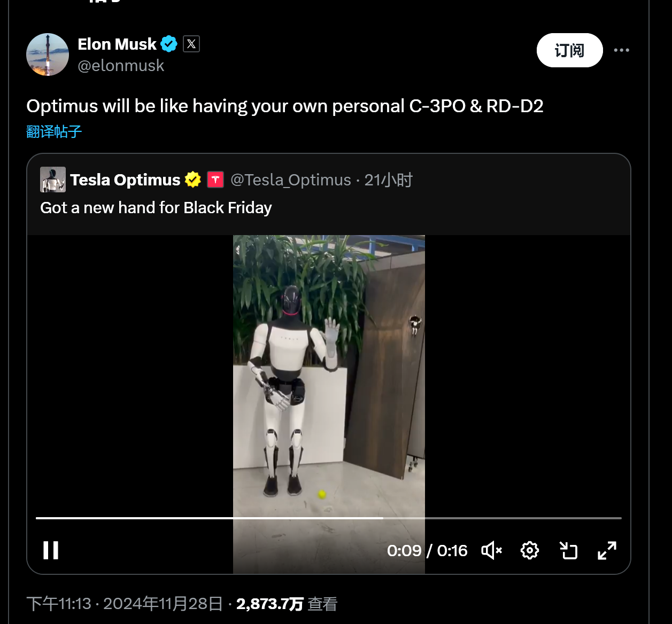Enter video fullscreen mode
This screenshot has height=624, width=672.
tap(607, 550)
